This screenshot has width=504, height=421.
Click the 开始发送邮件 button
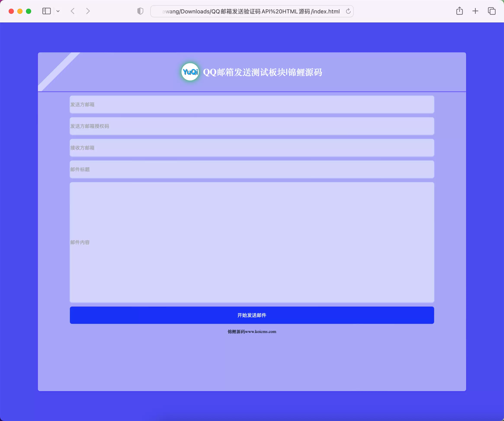(252, 315)
